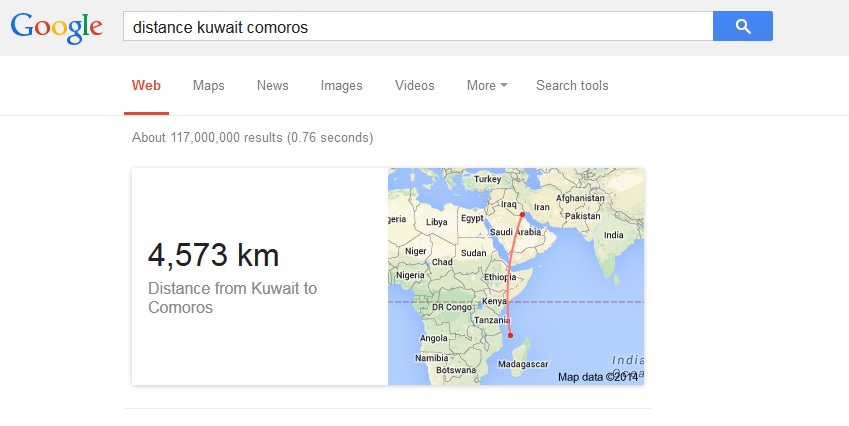Screen dimensions: 849x426
Task: Click the red Kuwait marker on map
Action: [x=522, y=215]
